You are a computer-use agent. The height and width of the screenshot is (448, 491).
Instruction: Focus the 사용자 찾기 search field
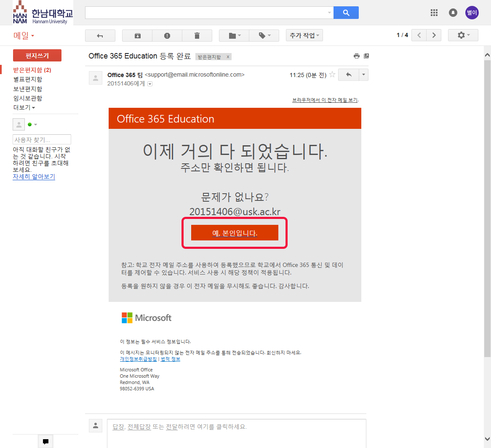(42, 139)
